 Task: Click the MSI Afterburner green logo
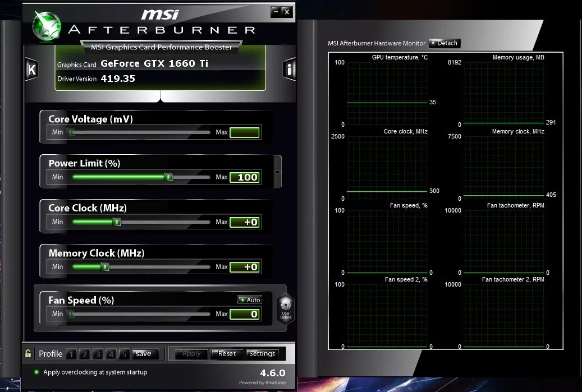point(46,26)
